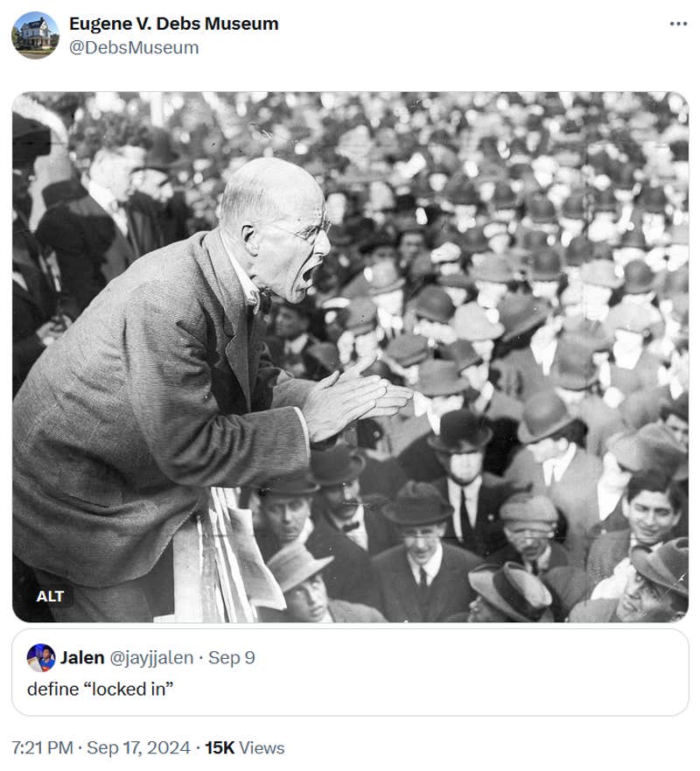Click the @jayjjalen handle
The width and height of the screenshot is (700, 771).
pyautogui.click(x=151, y=657)
